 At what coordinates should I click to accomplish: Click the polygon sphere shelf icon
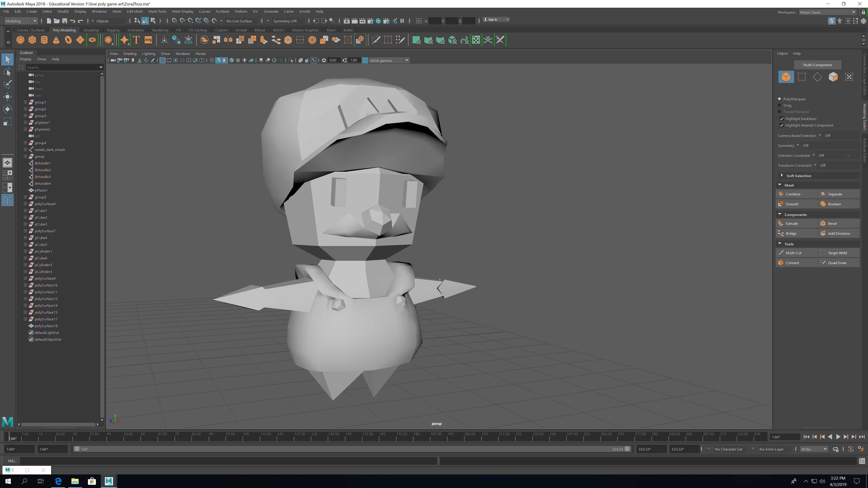tap(20, 40)
